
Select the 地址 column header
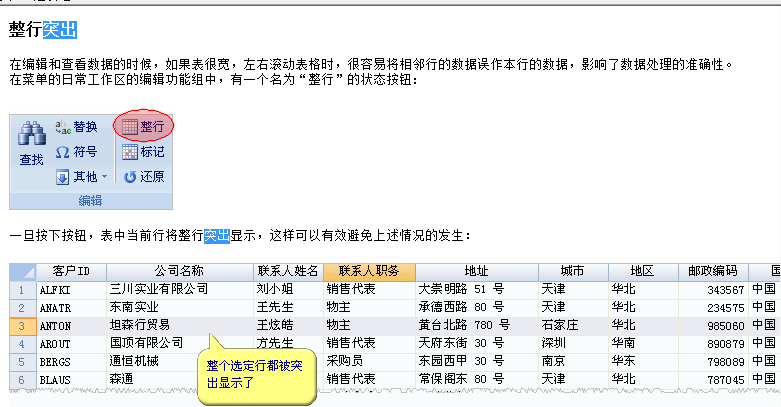(476, 271)
